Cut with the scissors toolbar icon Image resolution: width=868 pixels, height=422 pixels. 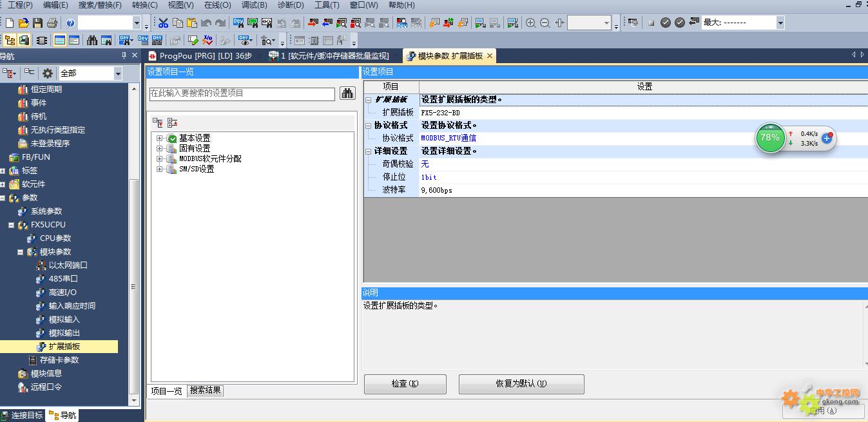[163, 23]
